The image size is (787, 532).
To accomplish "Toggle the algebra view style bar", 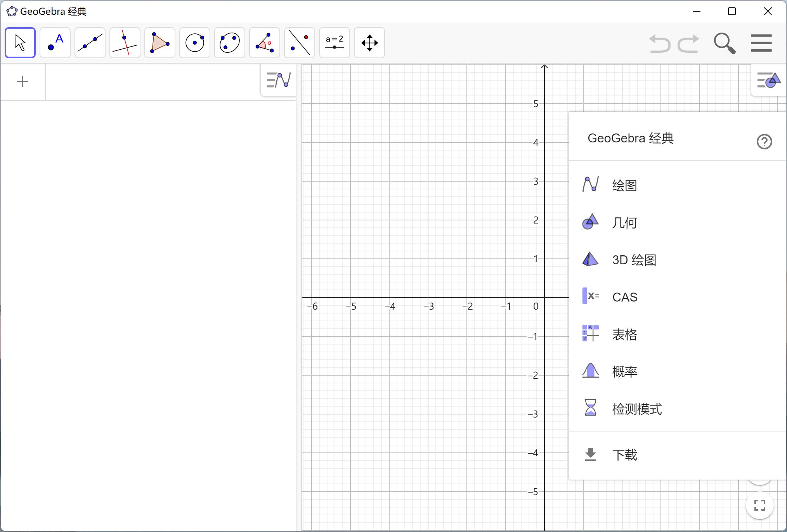I will click(x=278, y=80).
